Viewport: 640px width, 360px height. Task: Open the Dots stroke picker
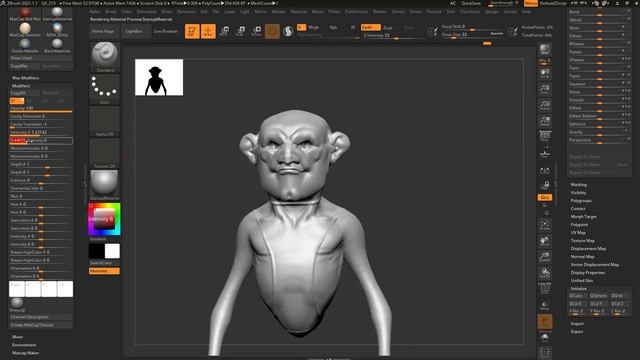104,89
